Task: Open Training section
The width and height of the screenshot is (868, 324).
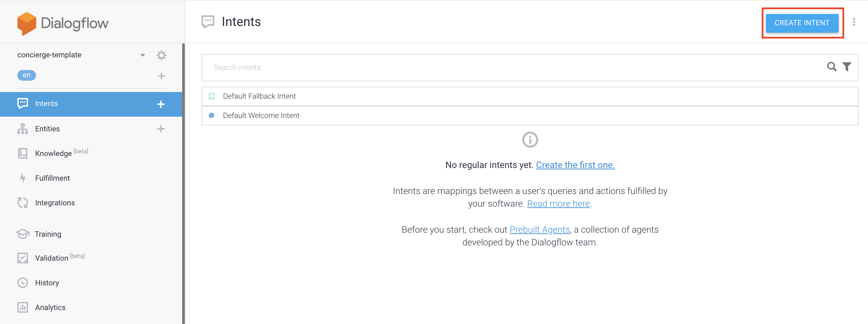Action: (48, 234)
